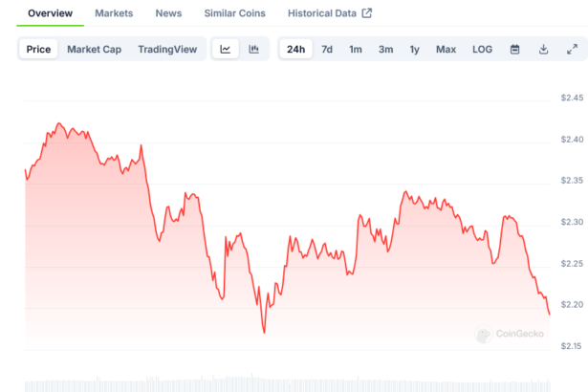Expand chart to fullscreen

[x=572, y=50]
